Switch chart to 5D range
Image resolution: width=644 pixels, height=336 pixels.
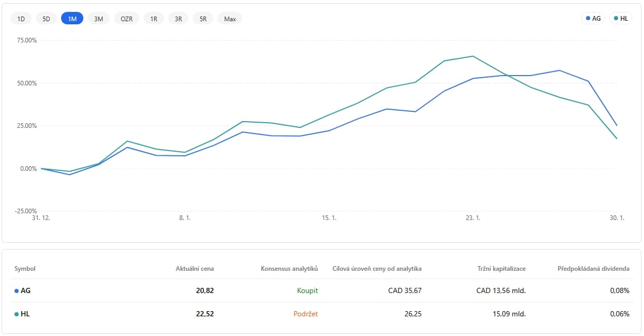(46, 19)
